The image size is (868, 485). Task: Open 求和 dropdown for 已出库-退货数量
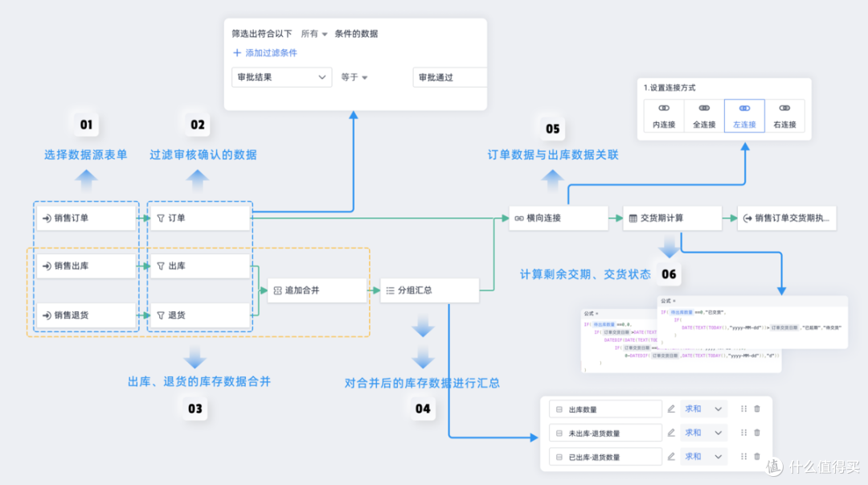[703, 457]
